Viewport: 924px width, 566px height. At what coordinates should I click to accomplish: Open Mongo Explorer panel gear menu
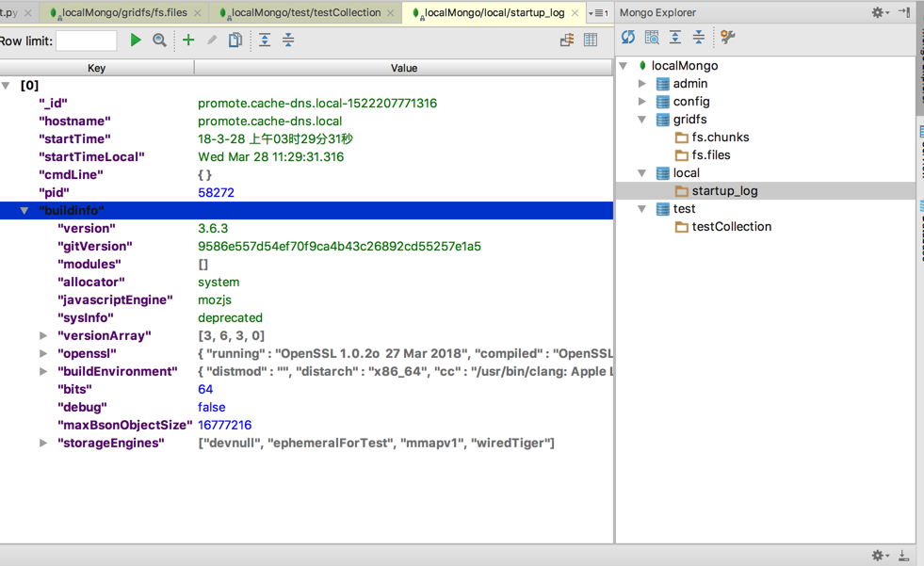click(881, 12)
